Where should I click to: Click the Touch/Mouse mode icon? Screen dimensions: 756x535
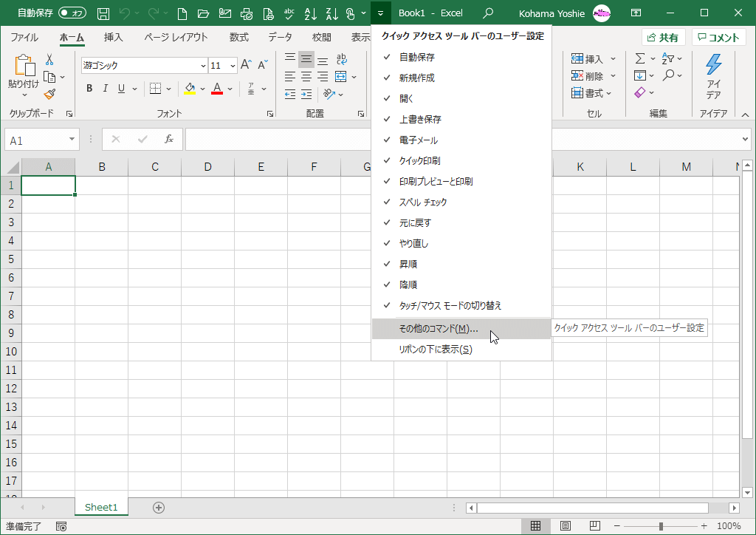point(351,13)
